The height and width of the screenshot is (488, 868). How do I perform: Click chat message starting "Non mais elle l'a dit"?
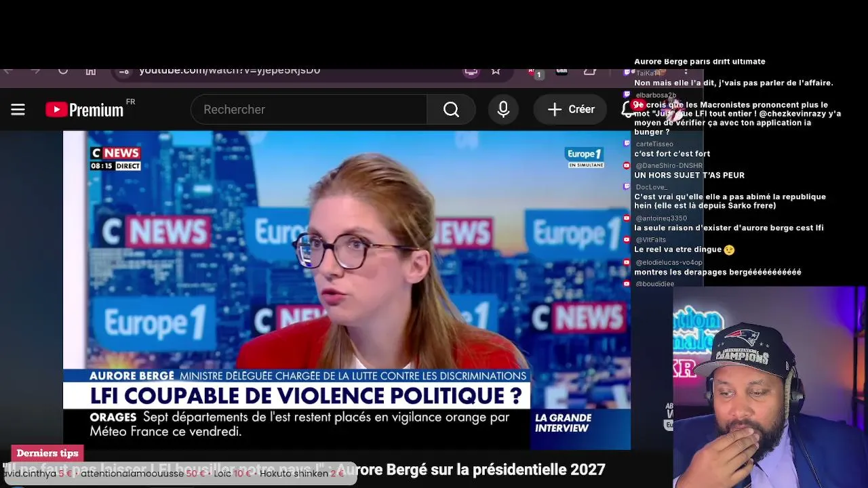[734, 83]
